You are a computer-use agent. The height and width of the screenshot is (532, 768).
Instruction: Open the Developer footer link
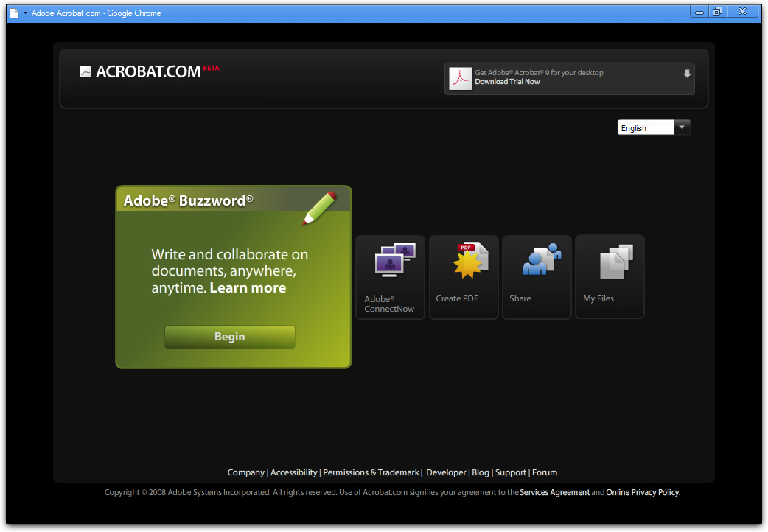coord(446,472)
